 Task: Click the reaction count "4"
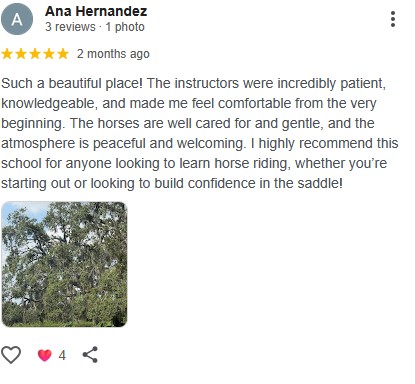click(x=62, y=355)
